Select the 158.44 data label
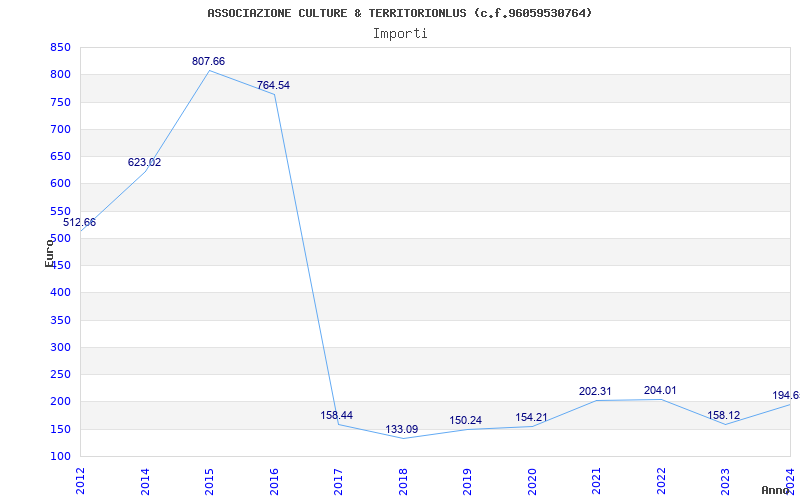Screen dimensions: 800x500 (x=337, y=415)
